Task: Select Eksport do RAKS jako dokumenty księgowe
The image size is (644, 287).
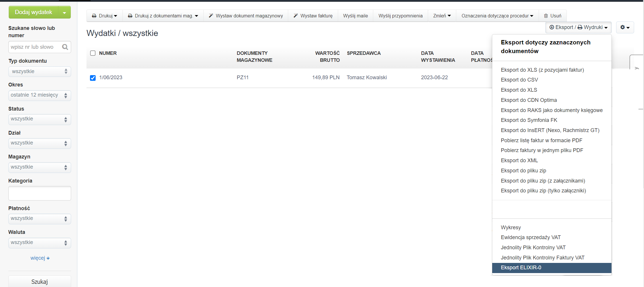Action: 552,110
